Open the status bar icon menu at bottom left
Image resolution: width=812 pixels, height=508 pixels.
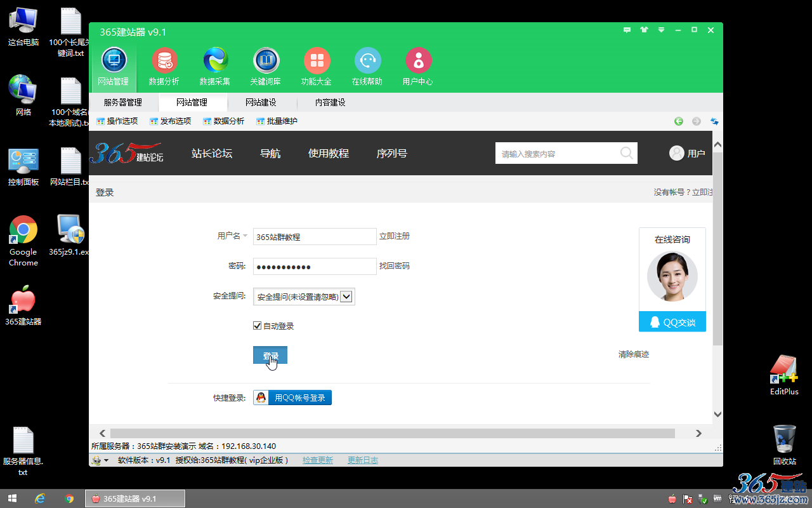click(x=100, y=460)
